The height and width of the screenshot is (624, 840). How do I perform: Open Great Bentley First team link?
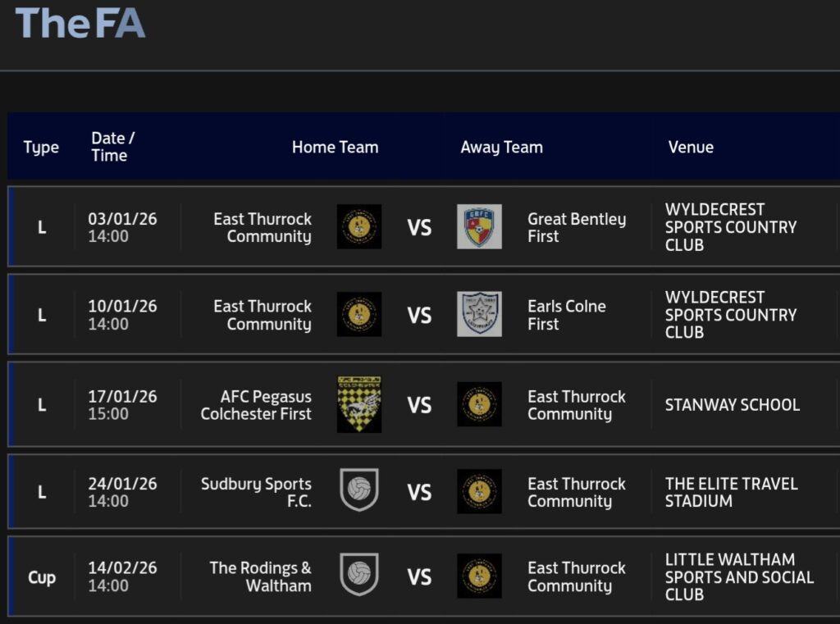pos(576,228)
